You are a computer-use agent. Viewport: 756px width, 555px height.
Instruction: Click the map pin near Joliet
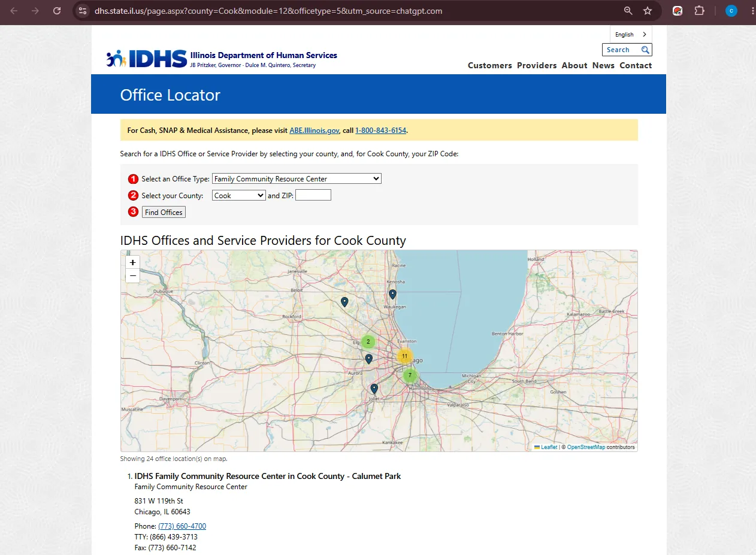(x=374, y=388)
